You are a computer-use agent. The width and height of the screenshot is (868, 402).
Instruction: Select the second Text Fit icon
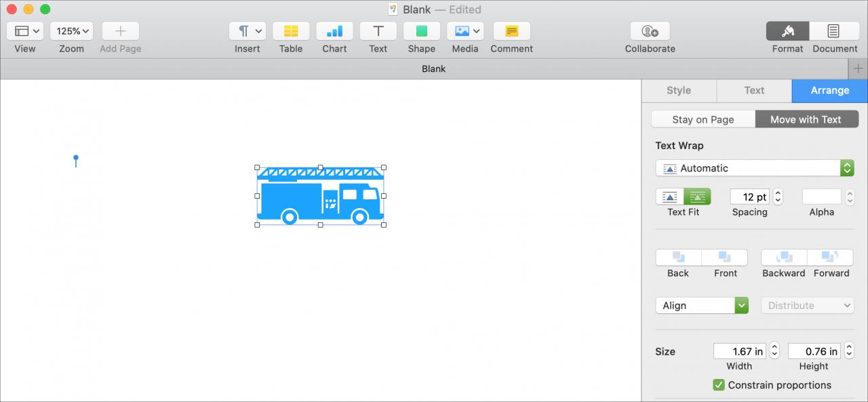697,197
